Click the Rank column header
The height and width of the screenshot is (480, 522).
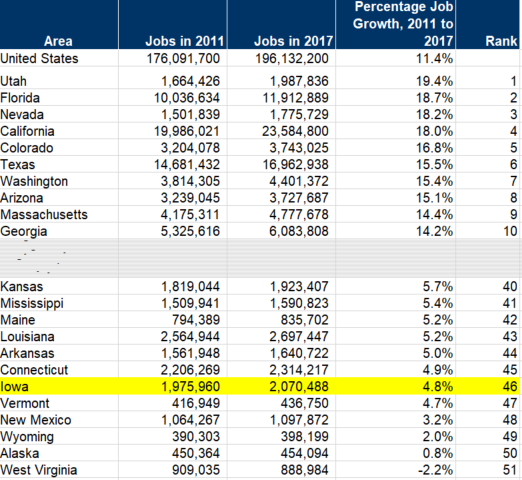(488, 25)
